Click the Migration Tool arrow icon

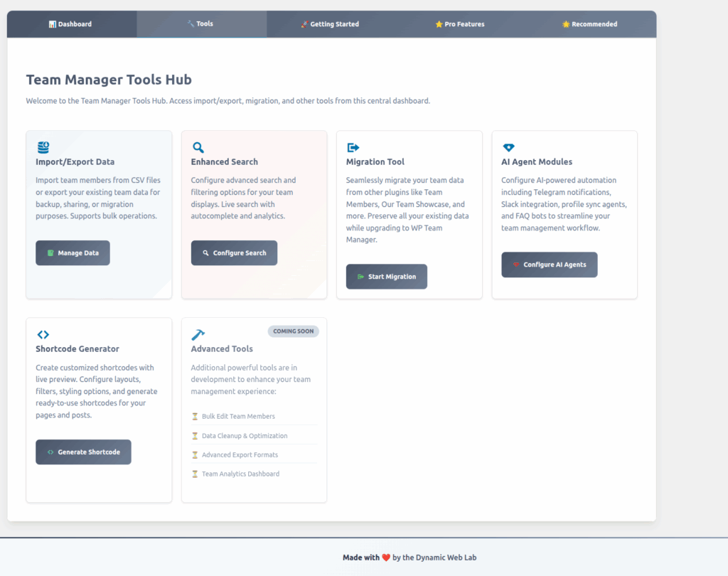coord(353,147)
